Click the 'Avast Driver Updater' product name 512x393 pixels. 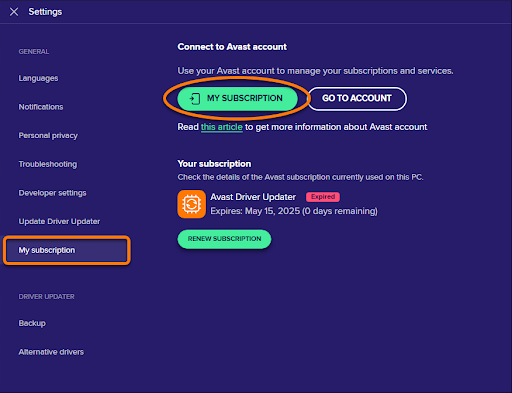click(253, 197)
